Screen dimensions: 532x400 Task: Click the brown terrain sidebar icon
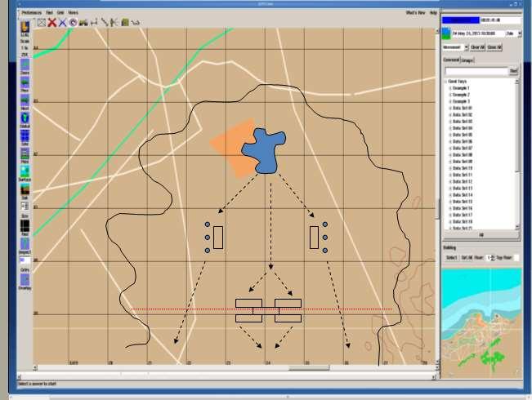point(25,189)
